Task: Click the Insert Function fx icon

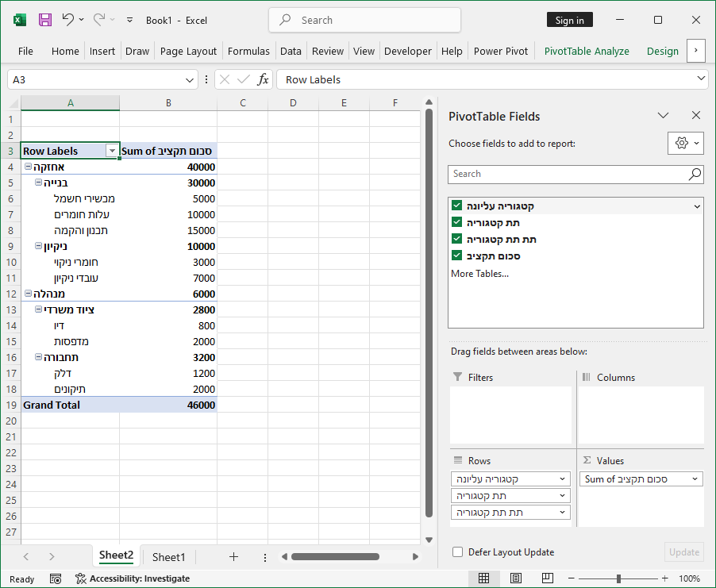Action: click(263, 79)
